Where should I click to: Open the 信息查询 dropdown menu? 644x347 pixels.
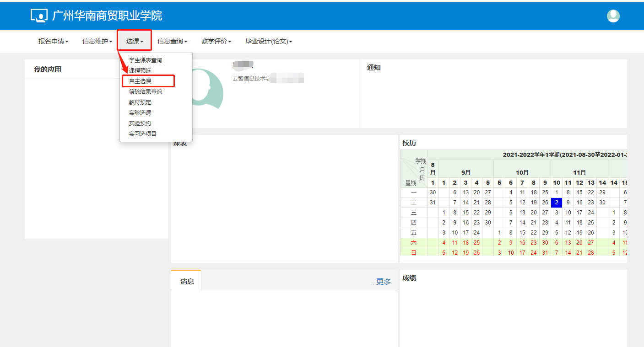pos(172,41)
